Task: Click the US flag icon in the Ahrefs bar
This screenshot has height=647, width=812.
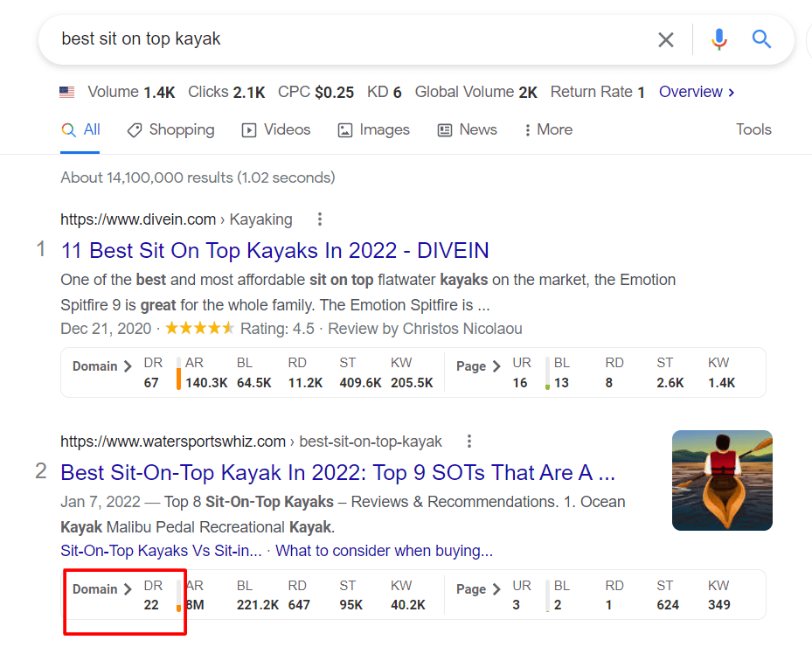Action: coord(66,91)
